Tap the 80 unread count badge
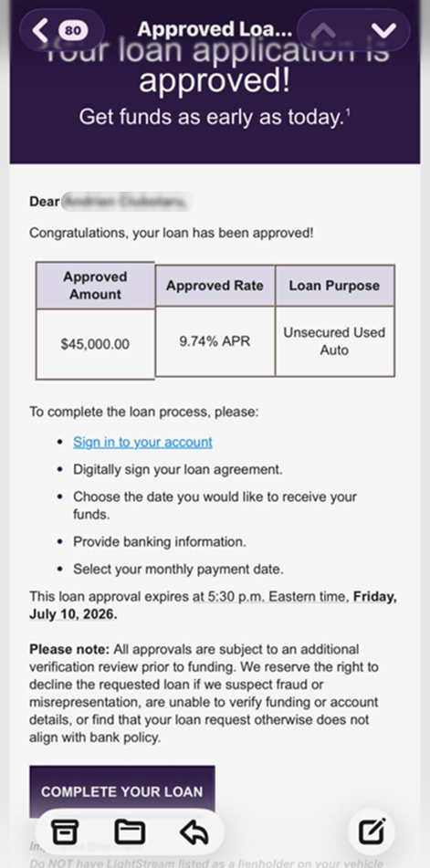The image size is (430, 868). (72, 30)
